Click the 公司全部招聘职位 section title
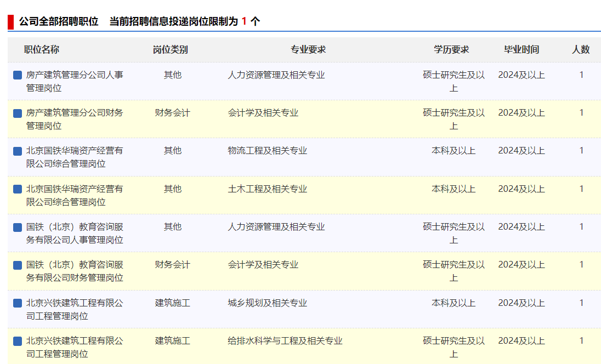This screenshot has width=601, height=364. click(x=59, y=21)
